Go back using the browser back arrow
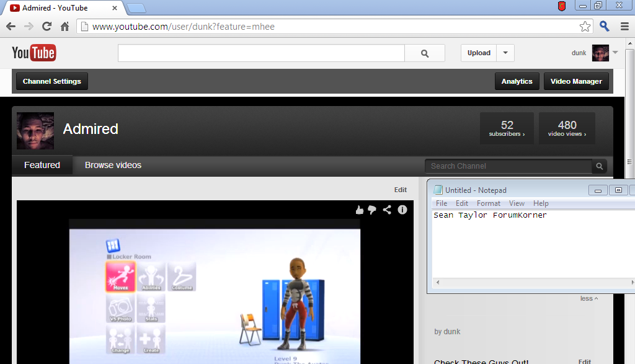Image resolution: width=635 pixels, height=364 pixels. click(x=11, y=27)
